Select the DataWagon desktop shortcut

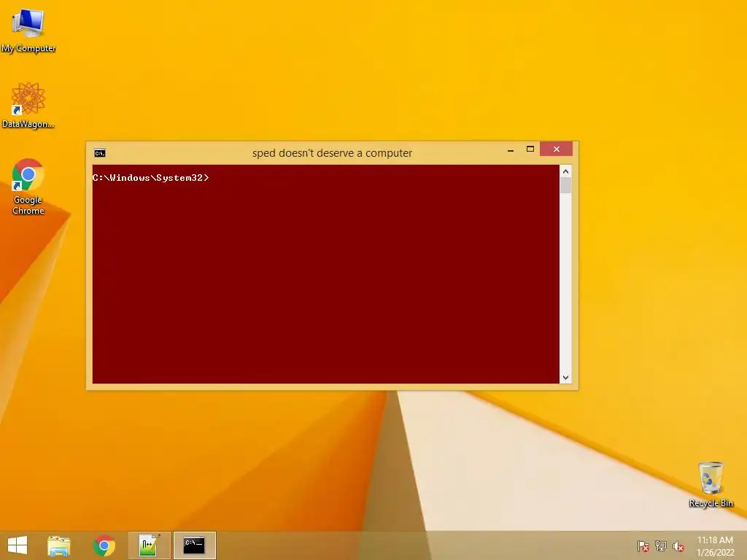(28, 105)
